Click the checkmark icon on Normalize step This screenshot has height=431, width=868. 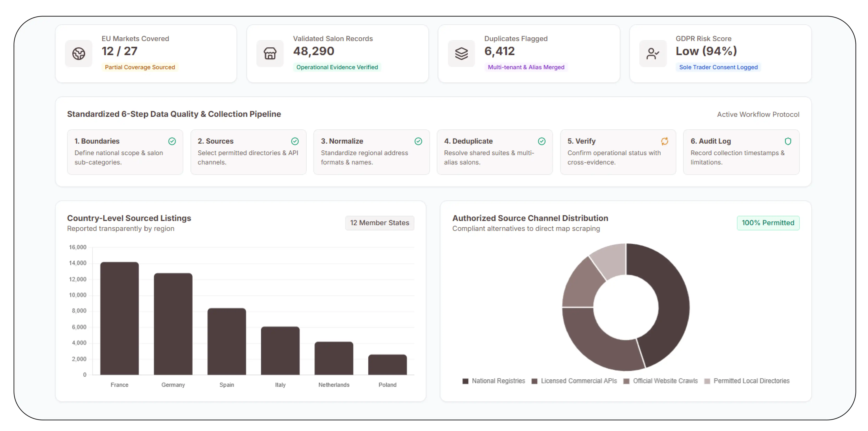click(418, 141)
